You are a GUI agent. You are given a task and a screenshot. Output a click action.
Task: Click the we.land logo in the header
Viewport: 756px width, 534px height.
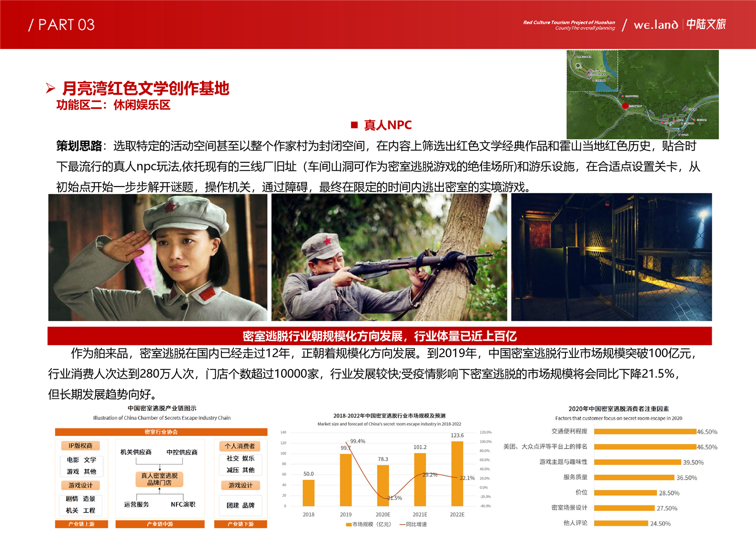tap(655, 25)
